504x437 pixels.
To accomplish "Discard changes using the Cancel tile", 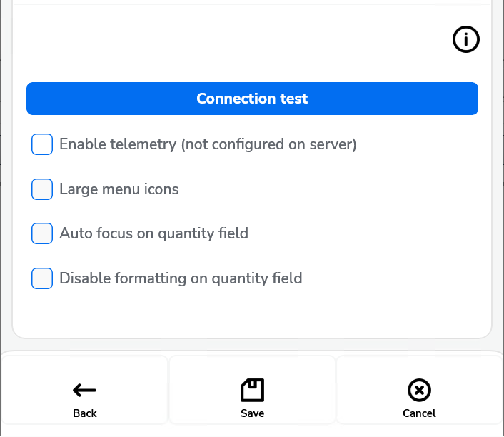I will click(x=419, y=398).
